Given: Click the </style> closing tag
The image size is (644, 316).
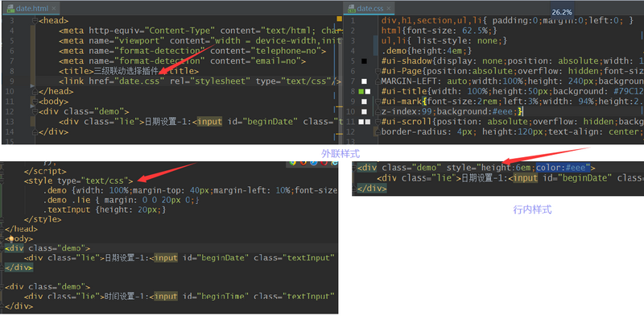Looking at the screenshot, I should 43,219.
